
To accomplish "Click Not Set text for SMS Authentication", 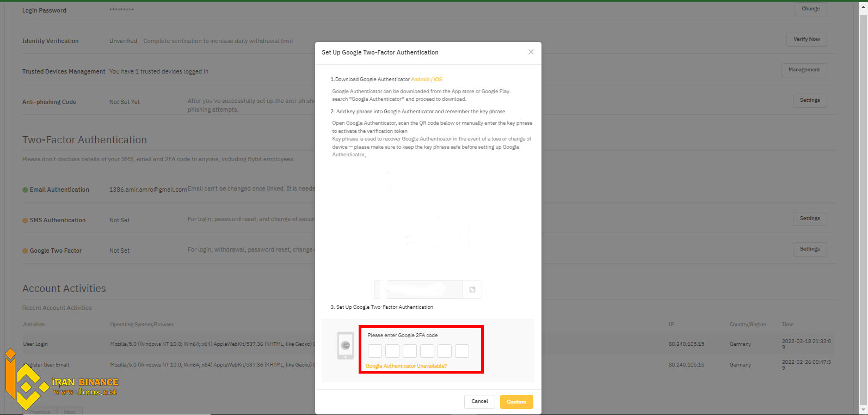I will (x=119, y=220).
